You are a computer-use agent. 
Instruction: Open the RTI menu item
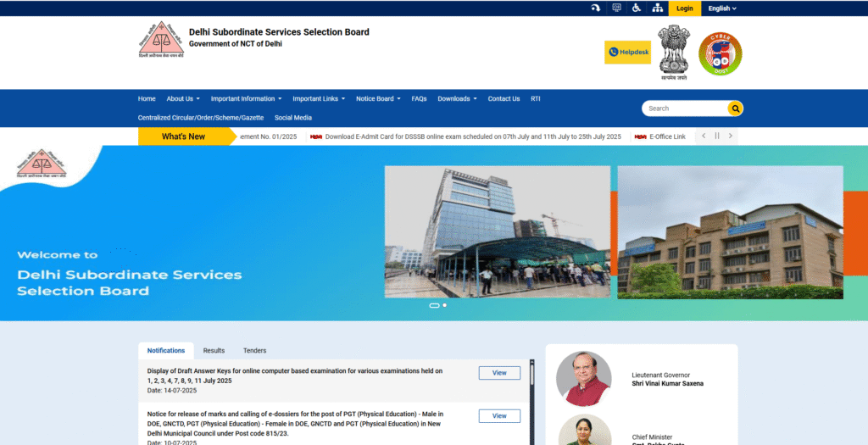(536, 98)
